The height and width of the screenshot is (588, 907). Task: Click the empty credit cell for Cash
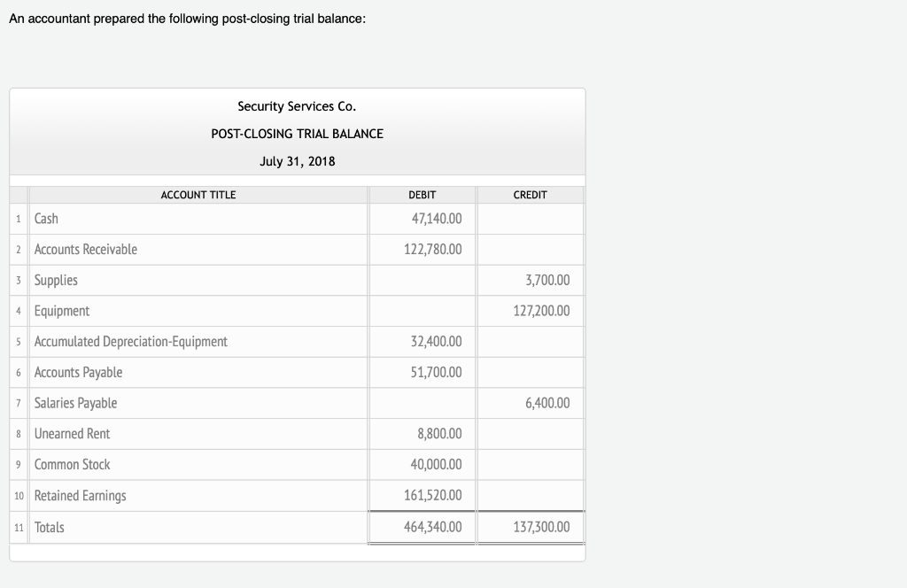(531, 219)
